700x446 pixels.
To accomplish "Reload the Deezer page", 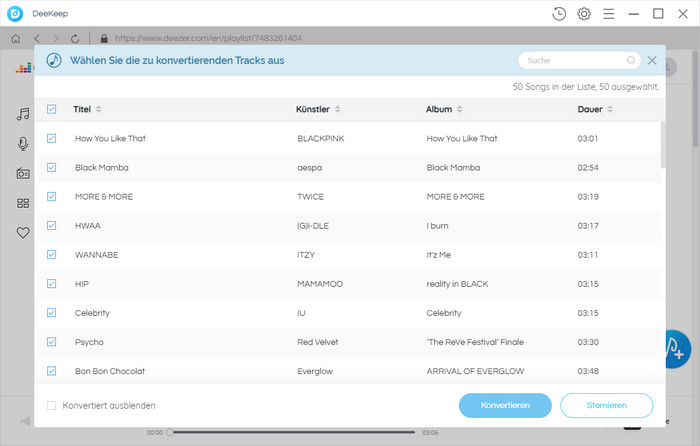I will pos(75,38).
